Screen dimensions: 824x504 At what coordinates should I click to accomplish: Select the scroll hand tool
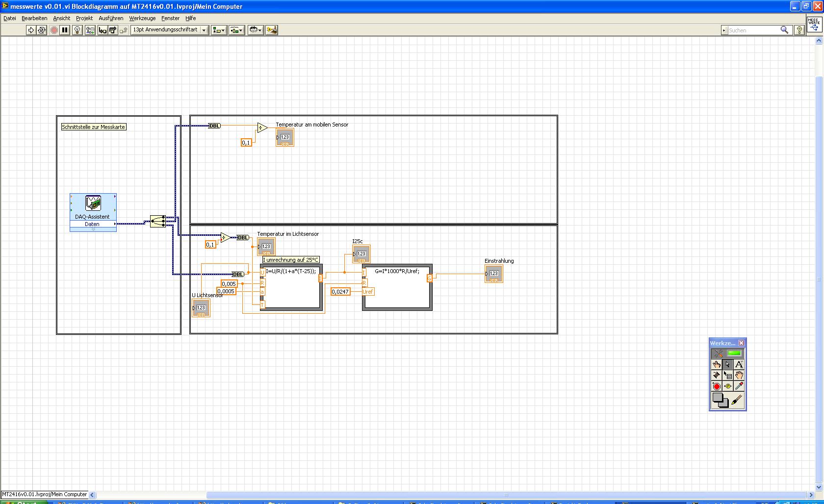(739, 375)
